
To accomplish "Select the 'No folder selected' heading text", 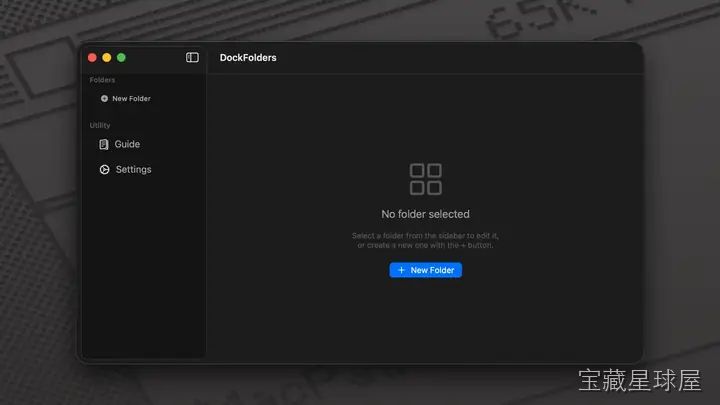I will click(x=426, y=214).
